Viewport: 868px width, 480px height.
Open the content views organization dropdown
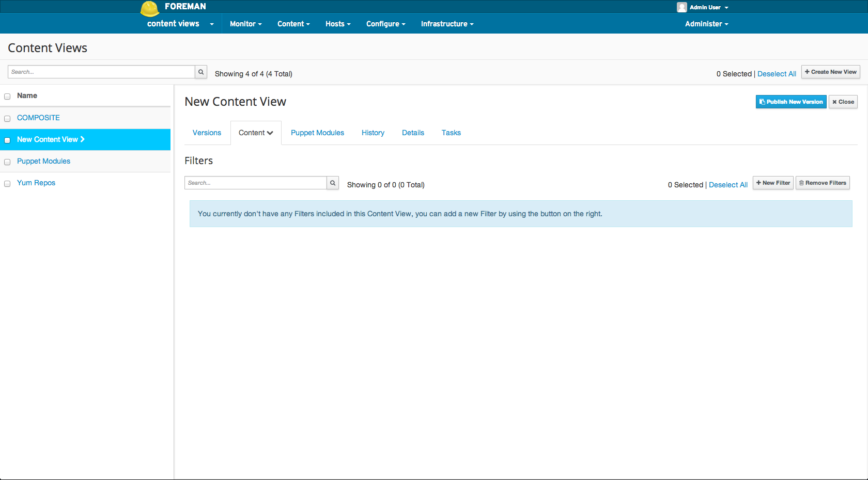pos(180,24)
